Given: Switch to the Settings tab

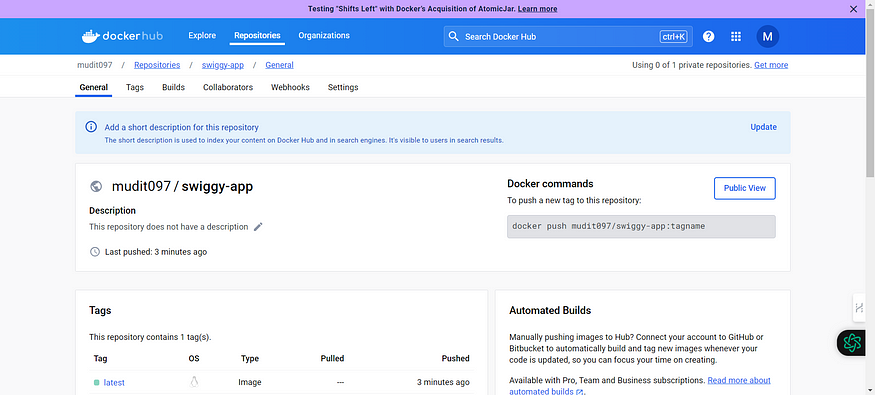Looking at the screenshot, I should point(343,87).
